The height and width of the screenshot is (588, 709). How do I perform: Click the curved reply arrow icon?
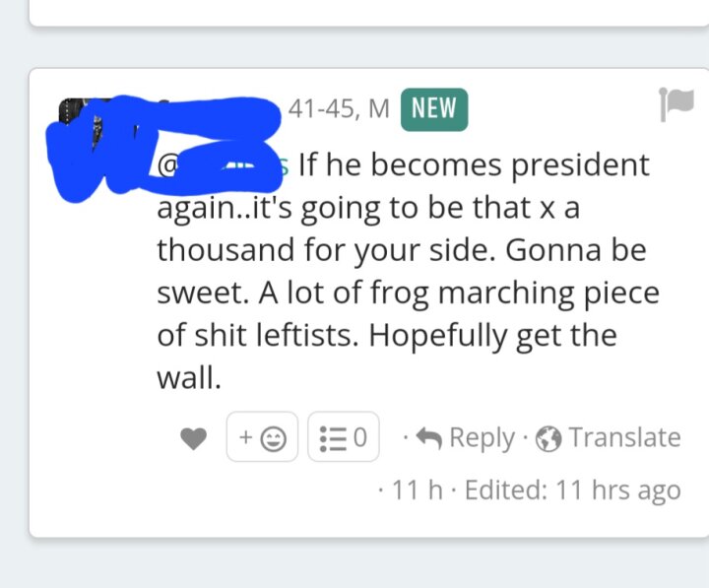click(428, 438)
